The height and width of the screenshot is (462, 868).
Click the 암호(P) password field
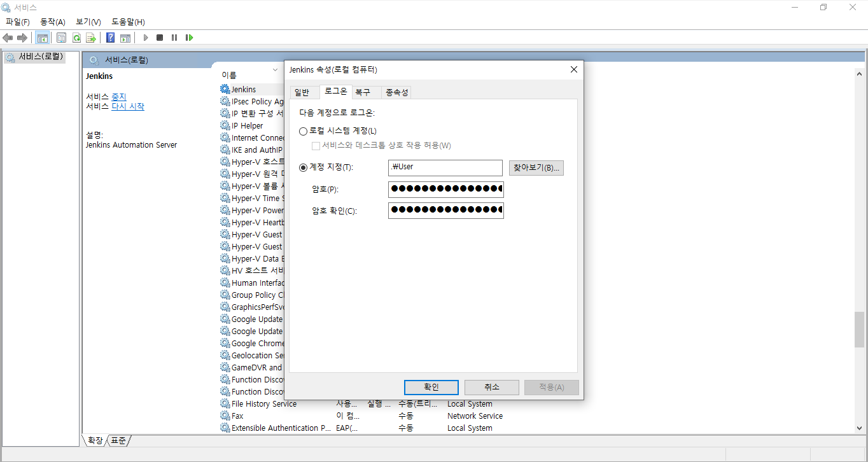445,189
